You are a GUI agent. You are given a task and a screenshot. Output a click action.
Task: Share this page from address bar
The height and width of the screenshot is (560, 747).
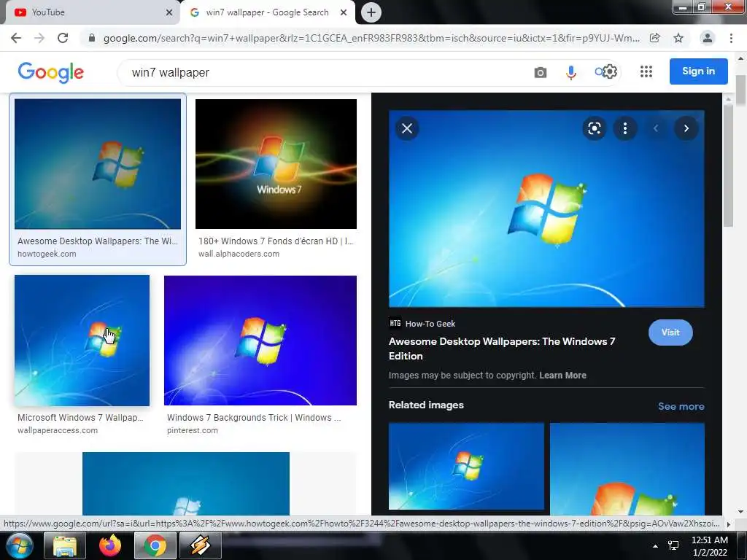tap(655, 38)
